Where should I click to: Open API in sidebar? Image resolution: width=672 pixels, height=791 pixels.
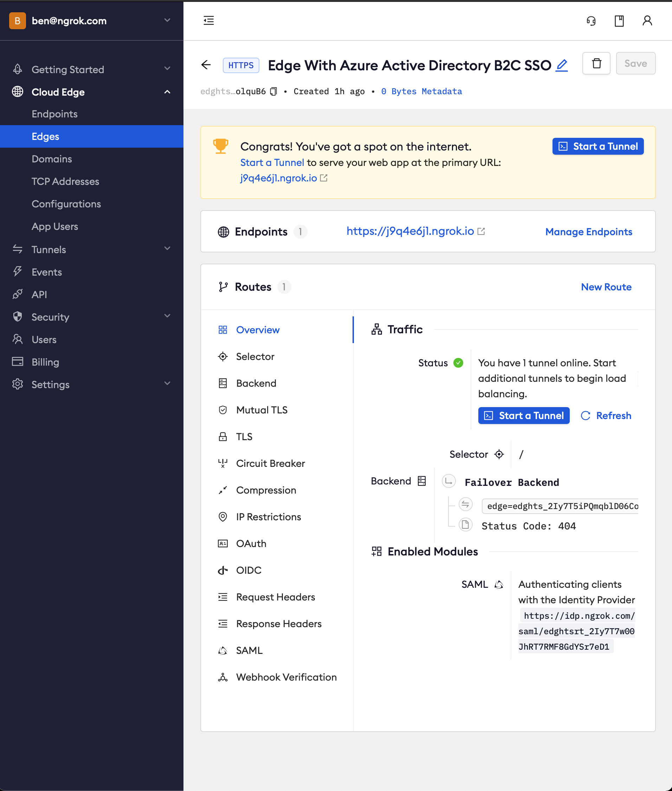[x=91, y=295]
